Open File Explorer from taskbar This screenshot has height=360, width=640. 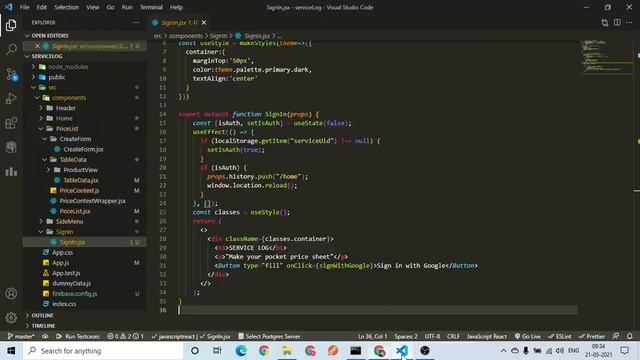coord(287,351)
